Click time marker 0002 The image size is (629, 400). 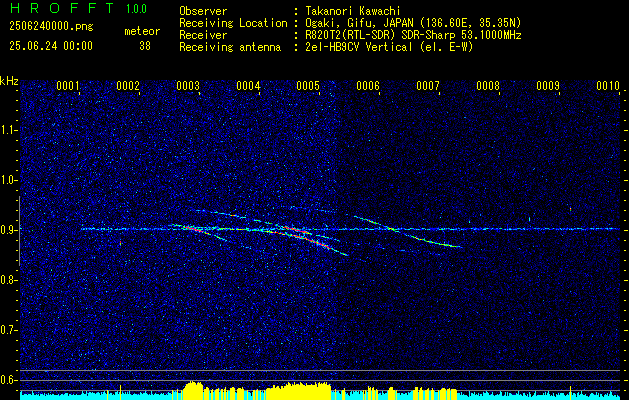pos(128,86)
